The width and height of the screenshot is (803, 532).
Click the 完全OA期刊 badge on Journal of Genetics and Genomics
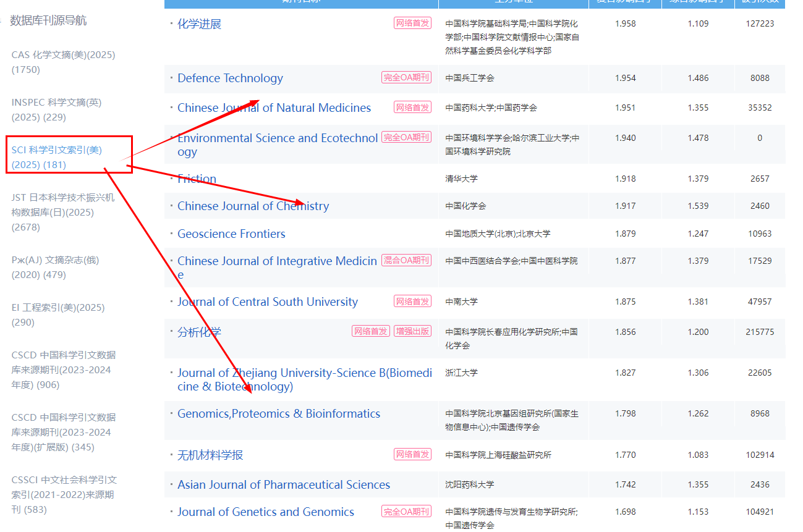pyautogui.click(x=406, y=512)
